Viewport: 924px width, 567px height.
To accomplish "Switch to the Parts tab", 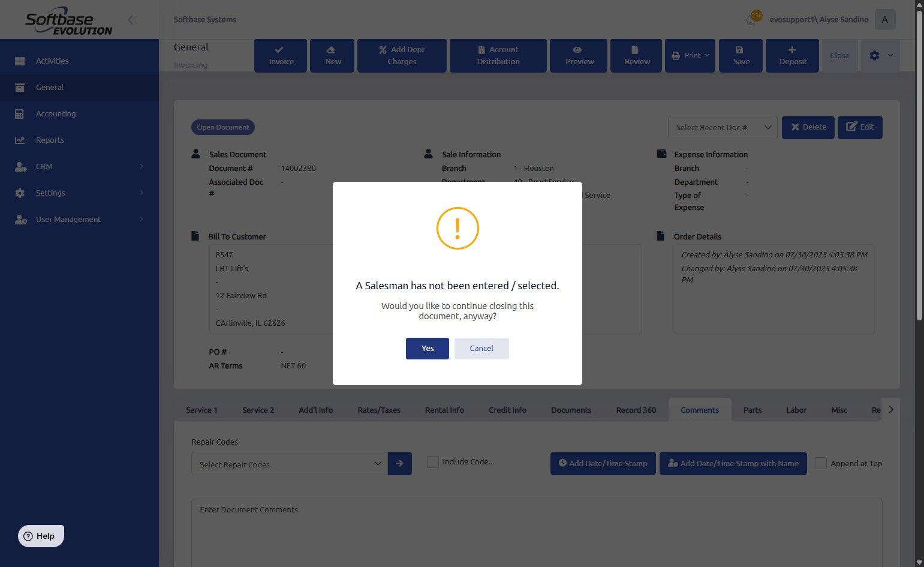I will (753, 410).
